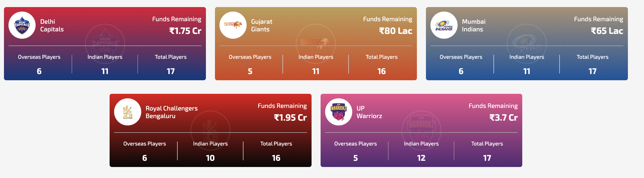Click the Mumbai Indians team logo
644x178 pixels.
pos(444,25)
